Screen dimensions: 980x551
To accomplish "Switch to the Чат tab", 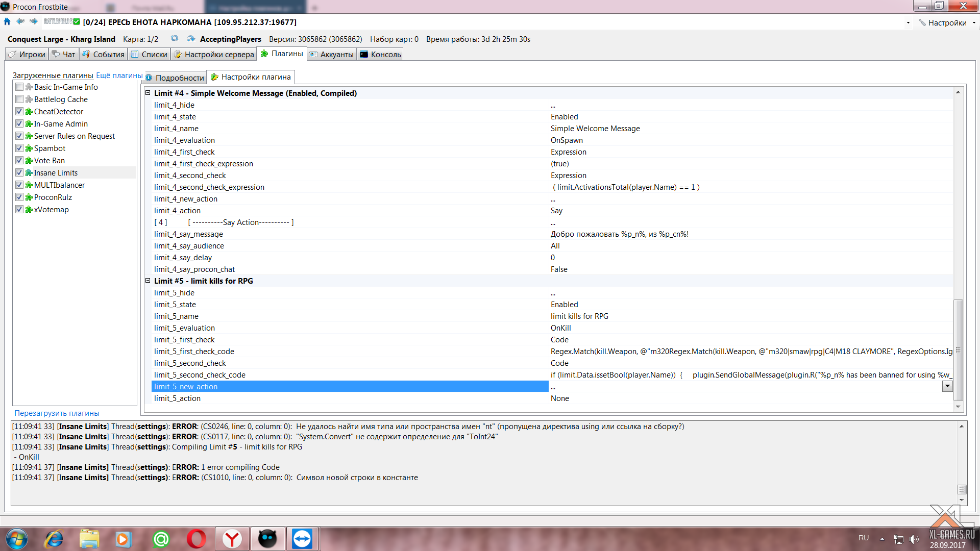I will click(64, 54).
